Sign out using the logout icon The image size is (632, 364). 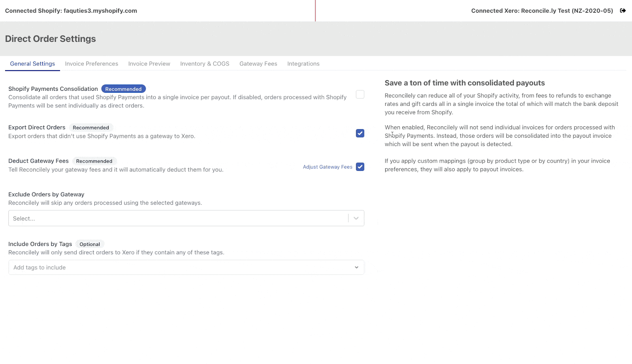tap(623, 11)
